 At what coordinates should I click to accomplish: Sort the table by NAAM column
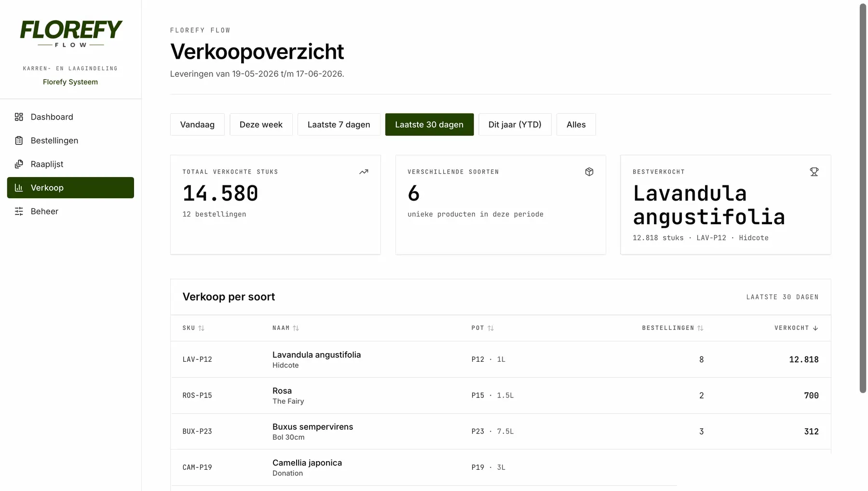click(x=285, y=328)
